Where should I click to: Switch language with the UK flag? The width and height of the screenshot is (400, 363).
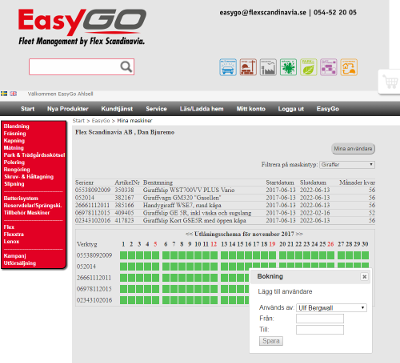13,94
